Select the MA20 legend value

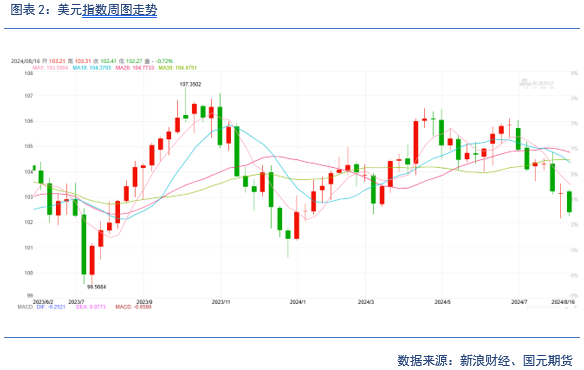134,68
